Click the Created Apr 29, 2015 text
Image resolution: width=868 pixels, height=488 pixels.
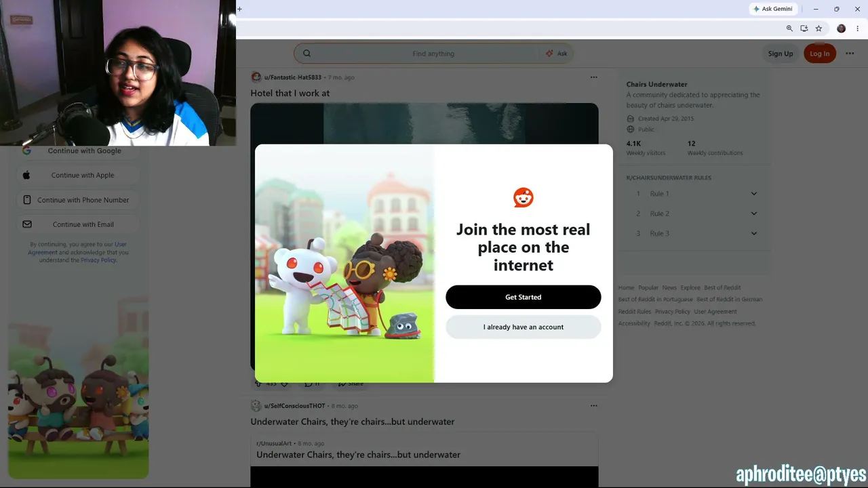pyautogui.click(x=666, y=119)
